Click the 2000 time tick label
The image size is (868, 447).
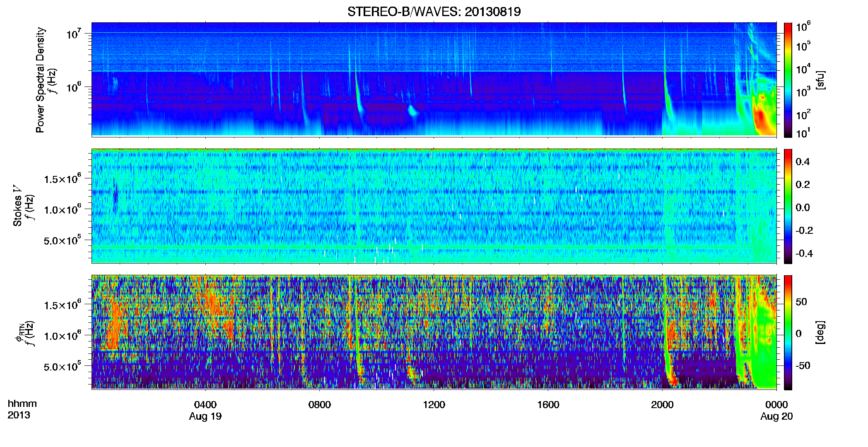coord(662,405)
